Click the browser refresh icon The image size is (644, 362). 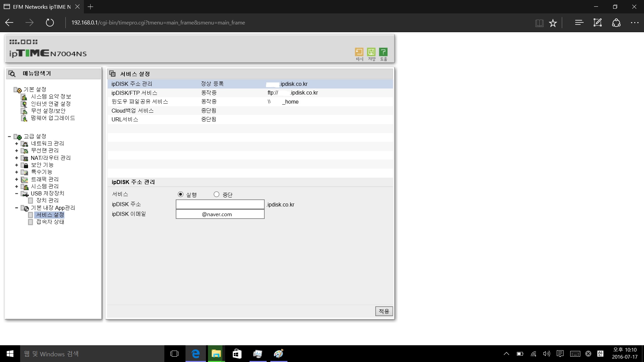click(50, 23)
